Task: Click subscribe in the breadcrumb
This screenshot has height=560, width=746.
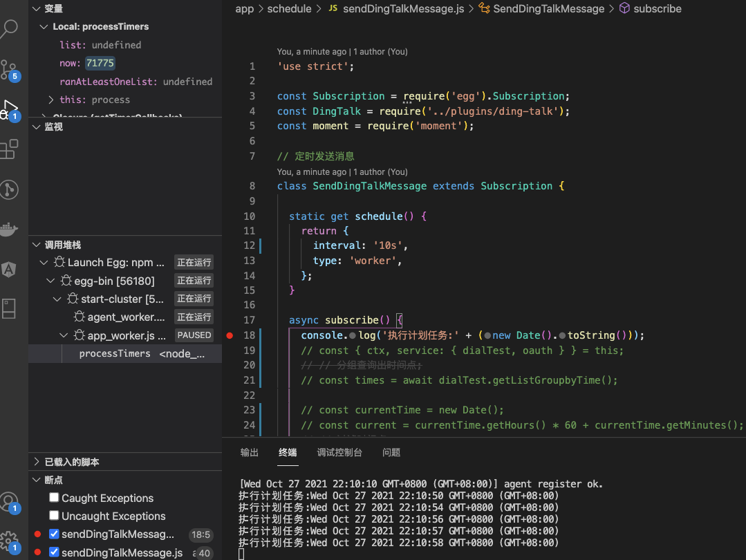Action: point(658,8)
